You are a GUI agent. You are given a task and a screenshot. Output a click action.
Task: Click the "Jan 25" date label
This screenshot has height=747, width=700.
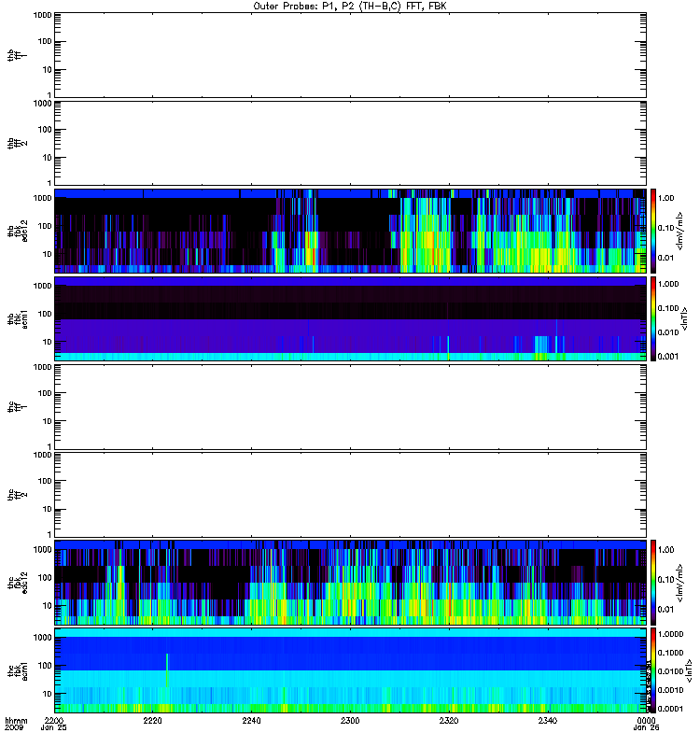click(54, 728)
